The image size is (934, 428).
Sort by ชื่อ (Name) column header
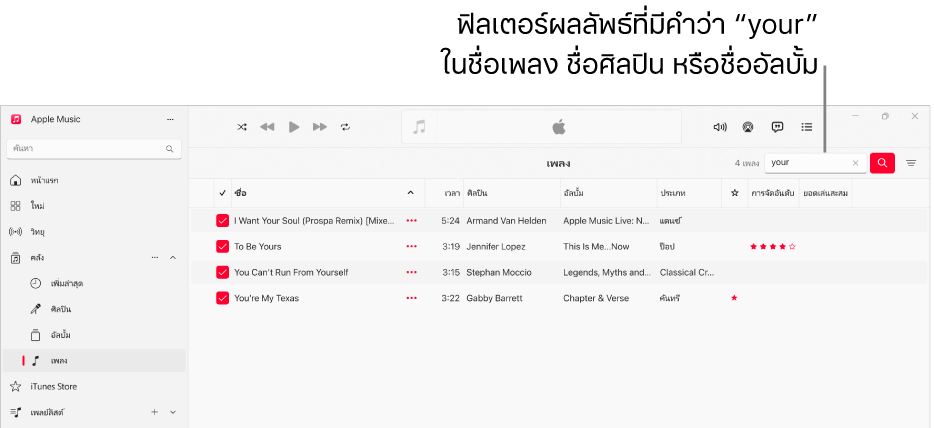tap(241, 193)
